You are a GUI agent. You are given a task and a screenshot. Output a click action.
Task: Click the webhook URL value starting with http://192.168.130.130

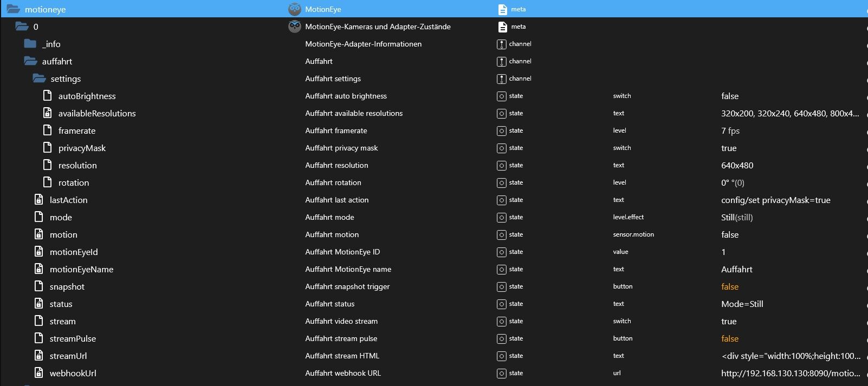(x=791, y=373)
